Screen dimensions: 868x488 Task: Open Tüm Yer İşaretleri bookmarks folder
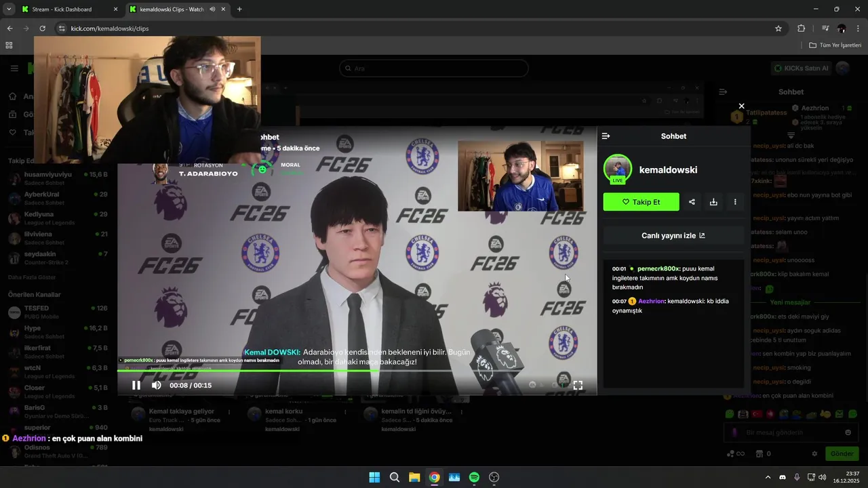(835, 45)
